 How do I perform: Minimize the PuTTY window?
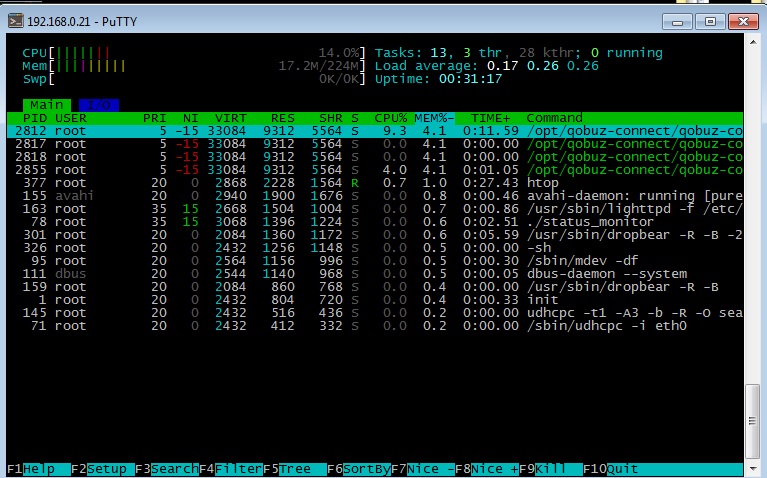682,19
